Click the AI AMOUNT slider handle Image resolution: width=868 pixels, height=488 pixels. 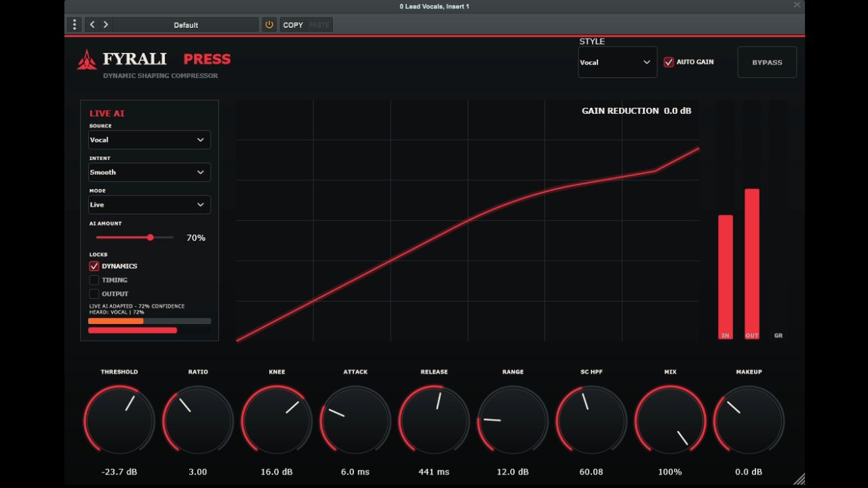tap(151, 237)
